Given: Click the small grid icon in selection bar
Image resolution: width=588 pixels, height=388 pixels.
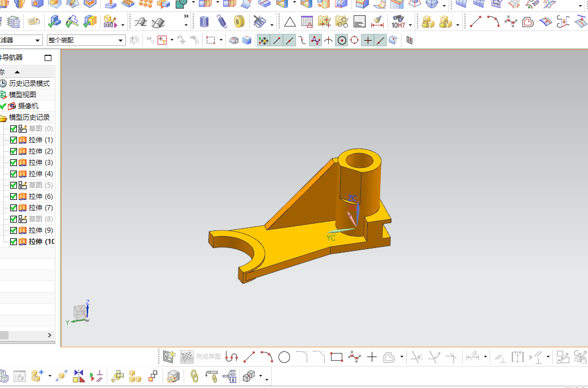Looking at the screenshot, I should tap(409, 40).
